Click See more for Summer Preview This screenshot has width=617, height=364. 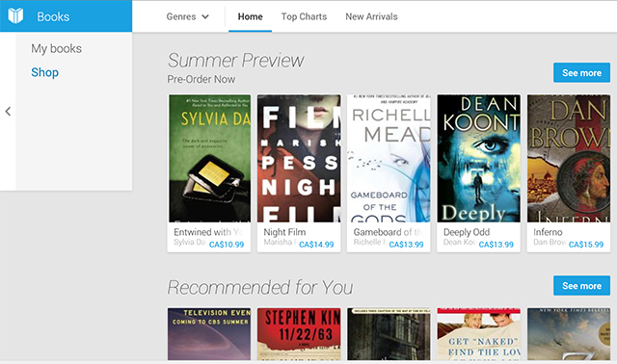pos(581,73)
